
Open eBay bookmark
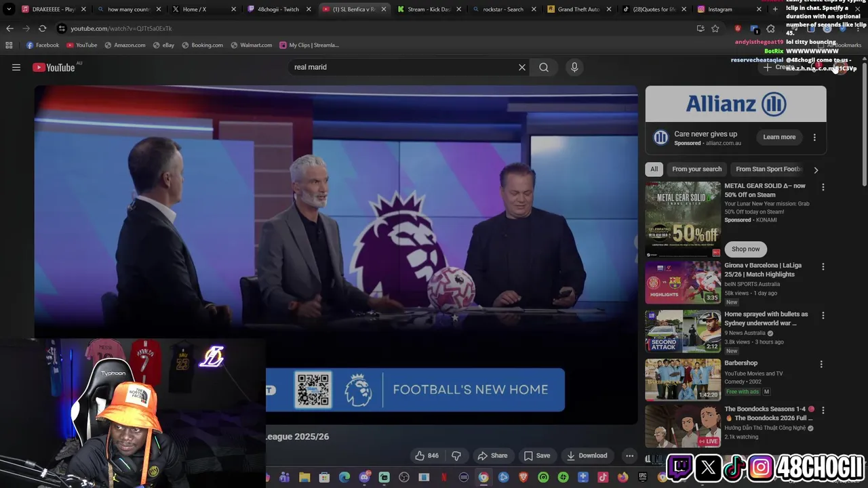pos(163,45)
